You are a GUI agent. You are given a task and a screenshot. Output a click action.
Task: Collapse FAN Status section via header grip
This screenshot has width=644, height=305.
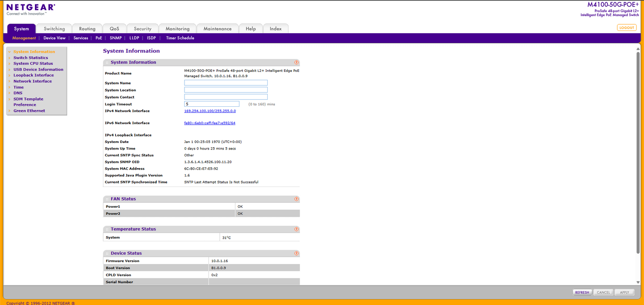(x=107, y=199)
